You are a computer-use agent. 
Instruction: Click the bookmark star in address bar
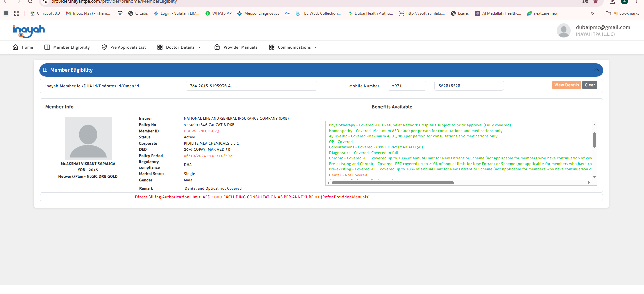(596, 2)
